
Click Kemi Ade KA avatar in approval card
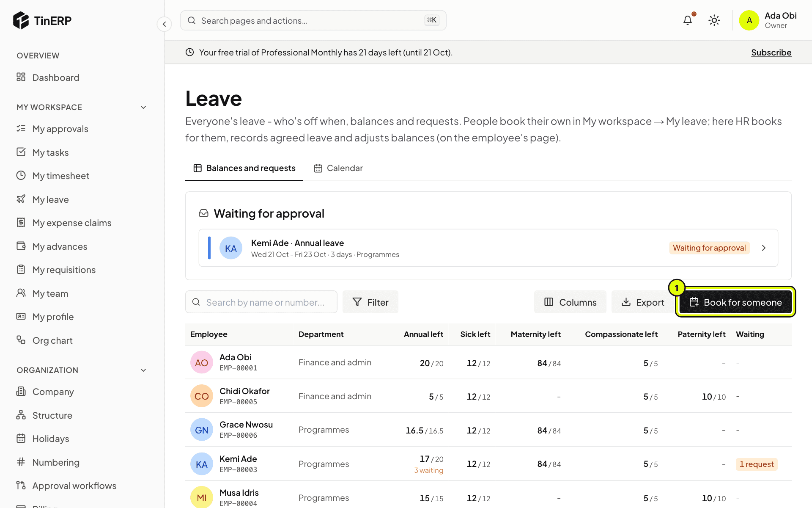point(231,248)
